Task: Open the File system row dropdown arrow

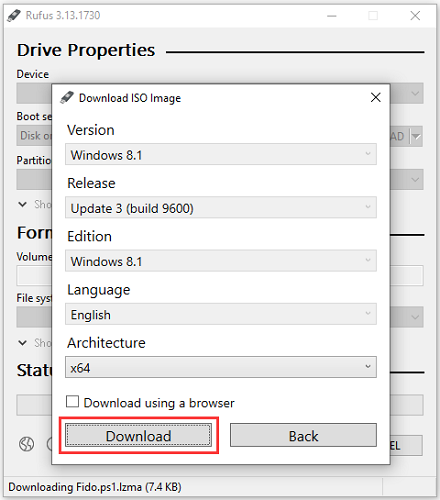Action: (415, 317)
